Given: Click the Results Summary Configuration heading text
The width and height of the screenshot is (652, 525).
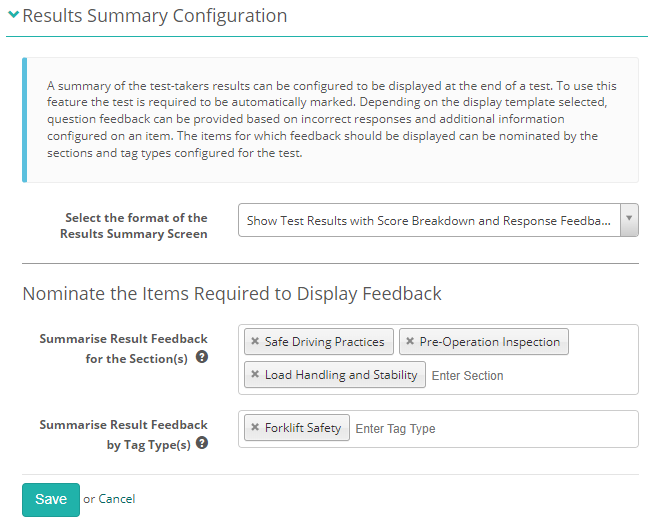Looking at the screenshot, I should click(154, 16).
